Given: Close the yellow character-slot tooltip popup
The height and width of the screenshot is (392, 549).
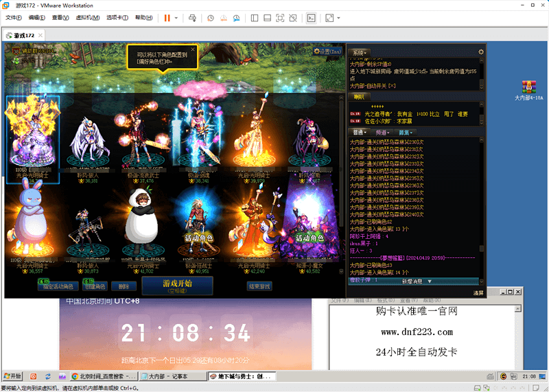Looking at the screenshot, I should [x=193, y=49].
